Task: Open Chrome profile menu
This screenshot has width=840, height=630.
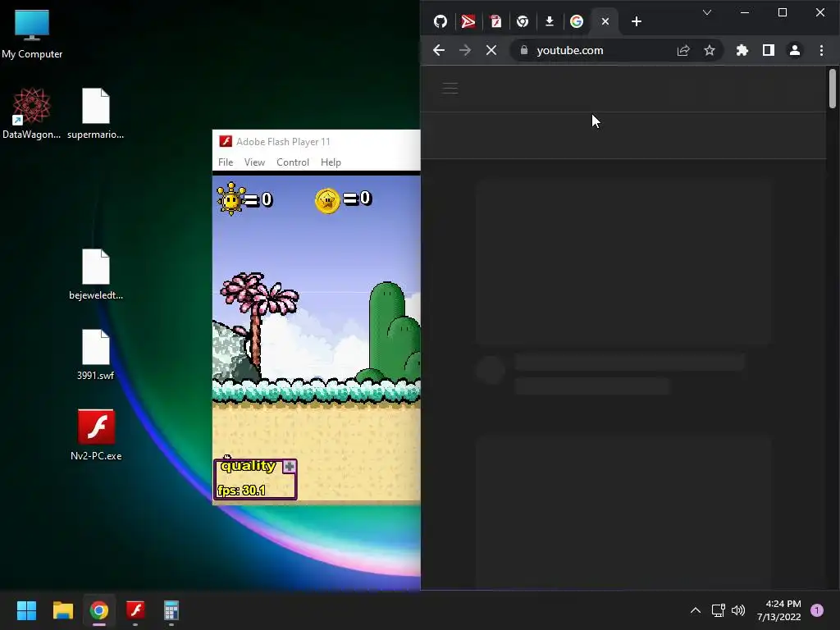Action: tap(794, 50)
